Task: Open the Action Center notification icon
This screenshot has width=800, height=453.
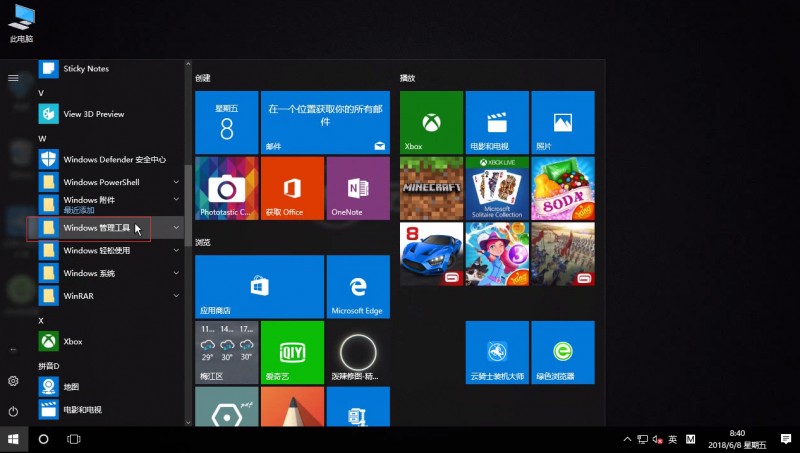Action: (786, 439)
